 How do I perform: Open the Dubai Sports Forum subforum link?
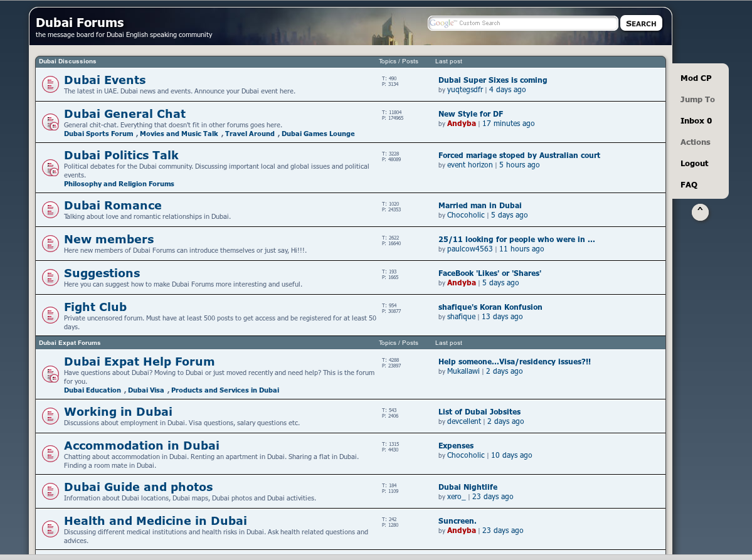(x=98, y=134)
